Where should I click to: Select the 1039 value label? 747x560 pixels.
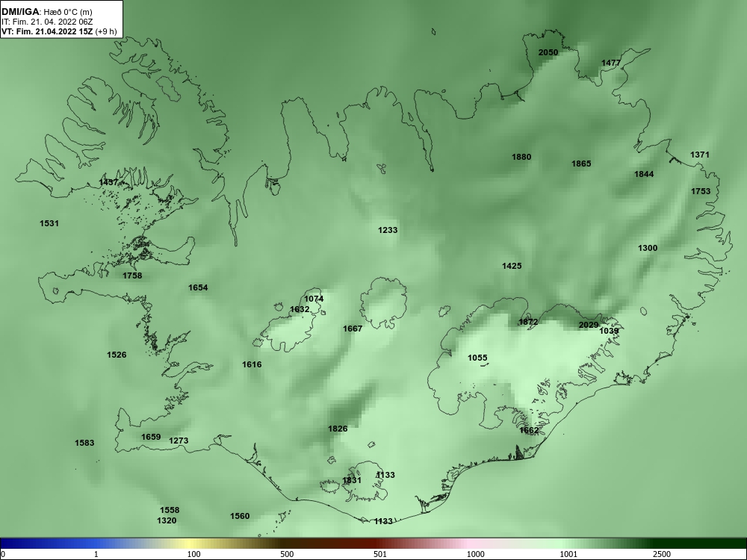point(609,331)
